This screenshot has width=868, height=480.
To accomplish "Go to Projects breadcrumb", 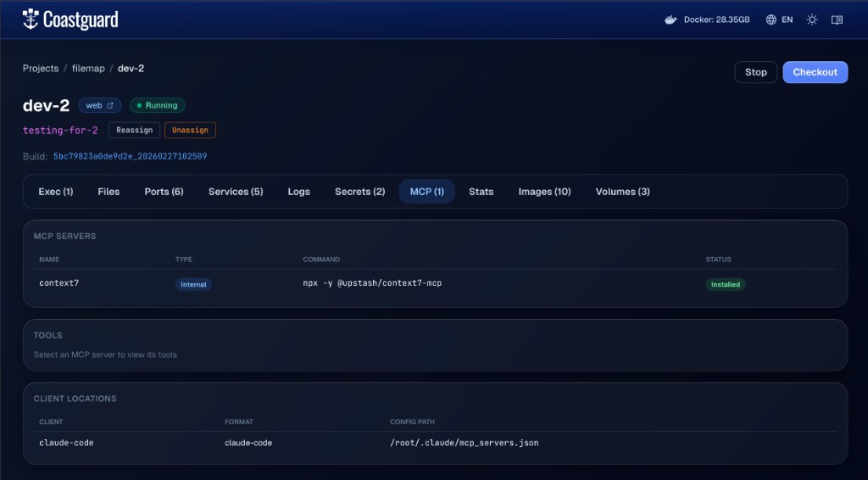I will pyautogui.click(x=41, y=69).
